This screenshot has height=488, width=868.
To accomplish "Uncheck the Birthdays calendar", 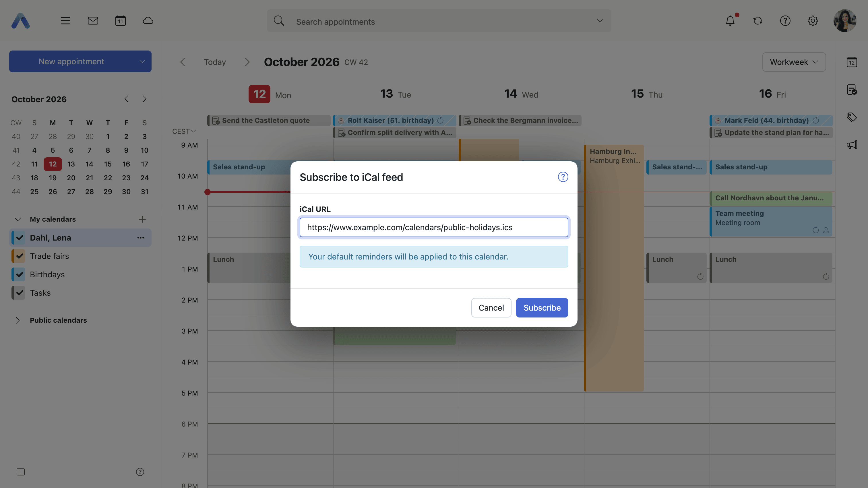I will pyautogui.click(x=20, y=275).
